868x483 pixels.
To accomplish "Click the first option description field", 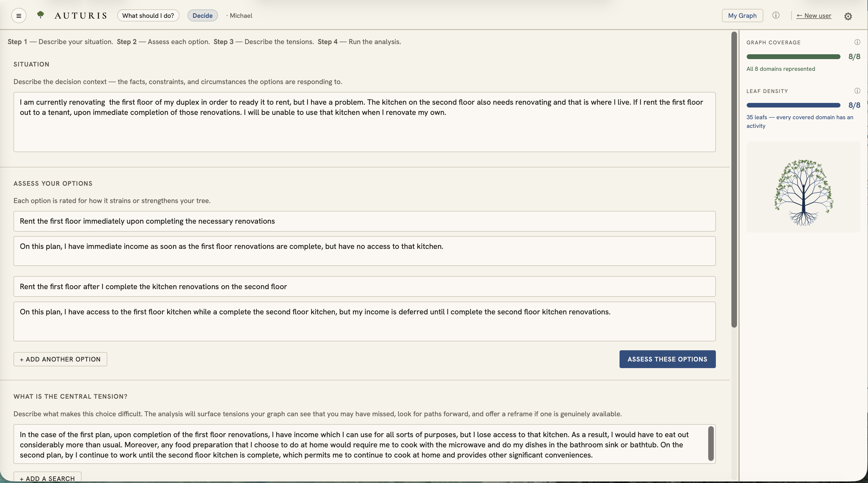I will (364, 251).
